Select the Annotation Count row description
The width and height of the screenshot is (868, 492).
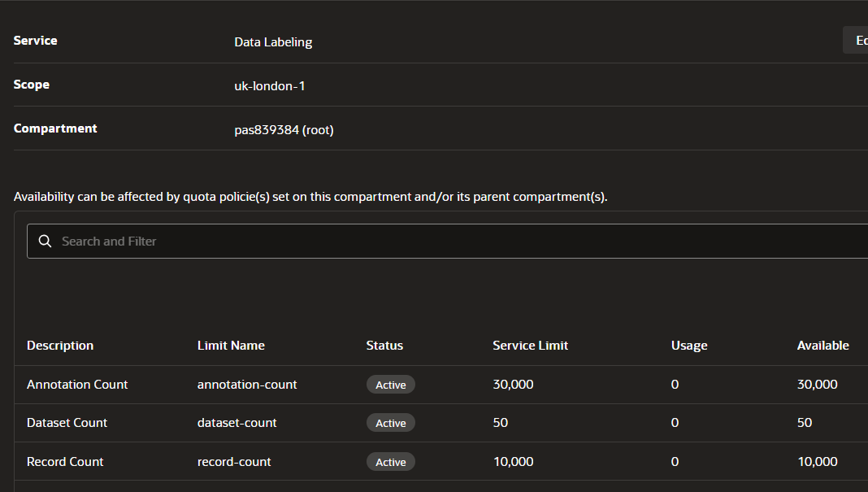coord(77,385)
